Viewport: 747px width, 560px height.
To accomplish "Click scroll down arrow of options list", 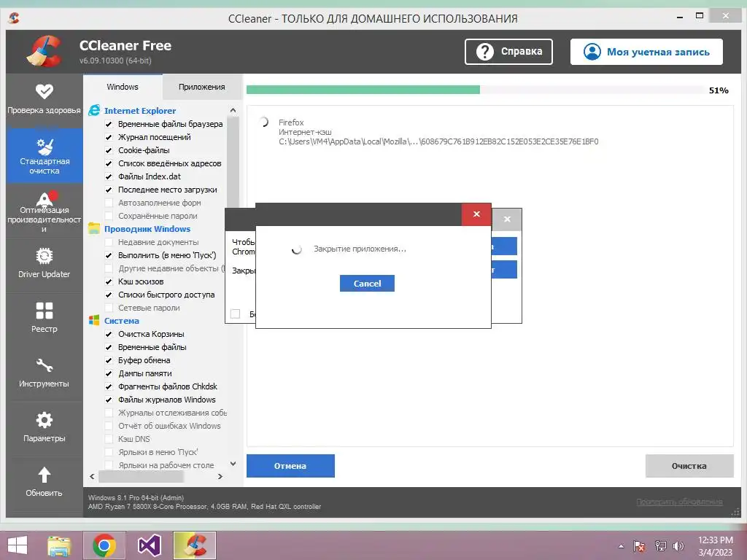I will (x=233, y=463).
